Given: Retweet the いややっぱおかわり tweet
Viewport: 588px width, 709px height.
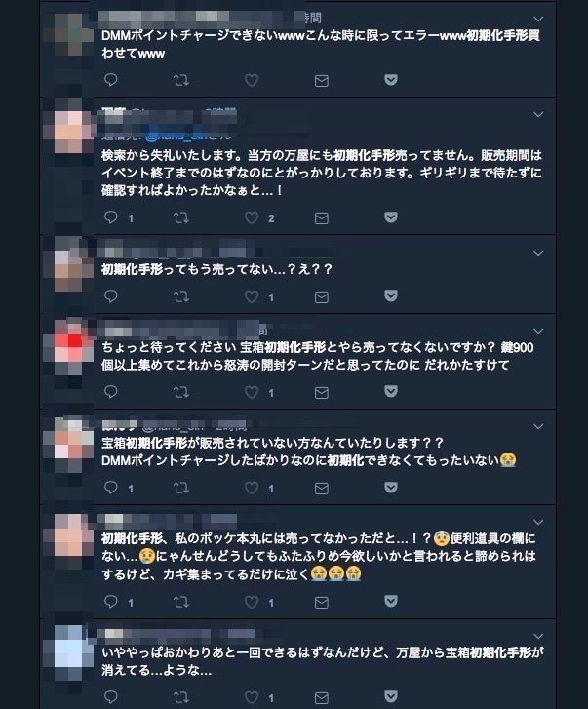Looking at the screenshot, I should [180, 697].
